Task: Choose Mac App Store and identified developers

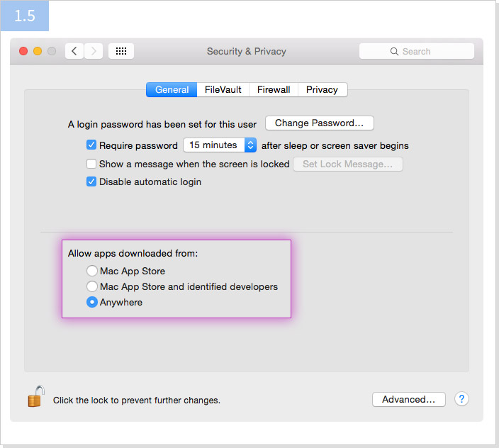Action: (92, 286)
